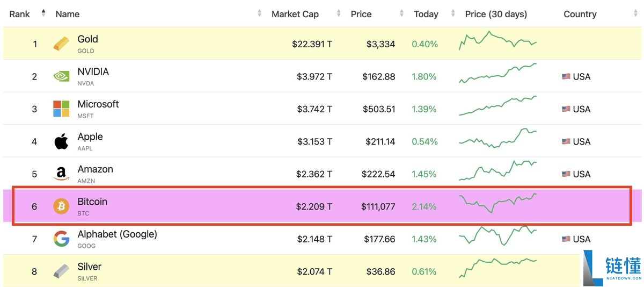Select Amazon market cap $2.362 T

[x=314, y=174]
